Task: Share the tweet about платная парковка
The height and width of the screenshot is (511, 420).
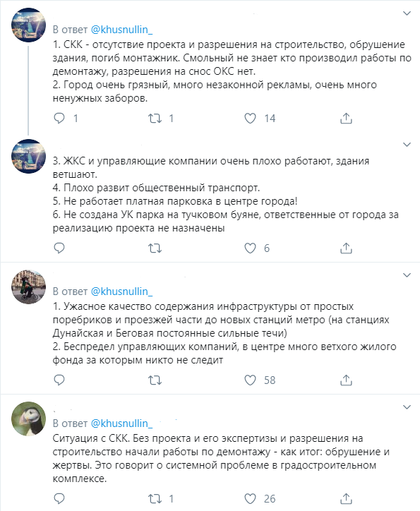Action: [346, 248]
